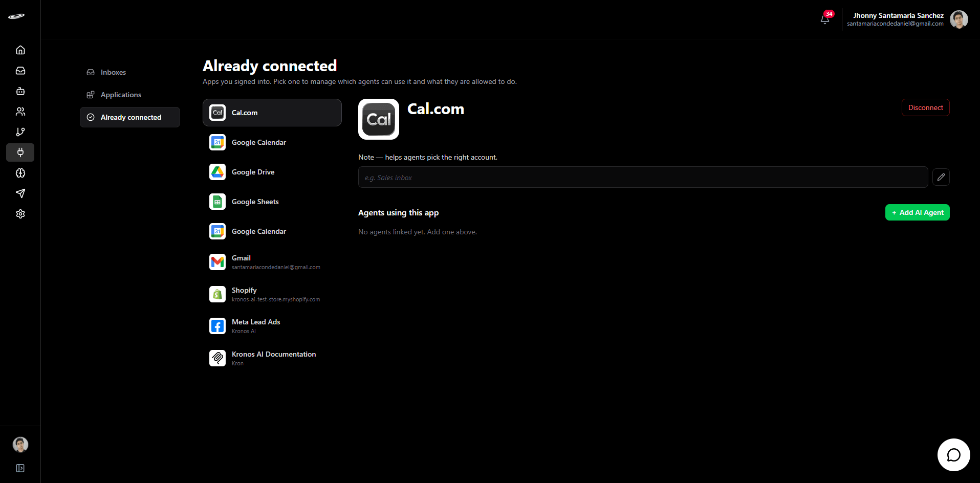The height and width of the screenshot is (483, 980).
Task: Click the Agents using this app heading
Action: (x=398, y=212)
